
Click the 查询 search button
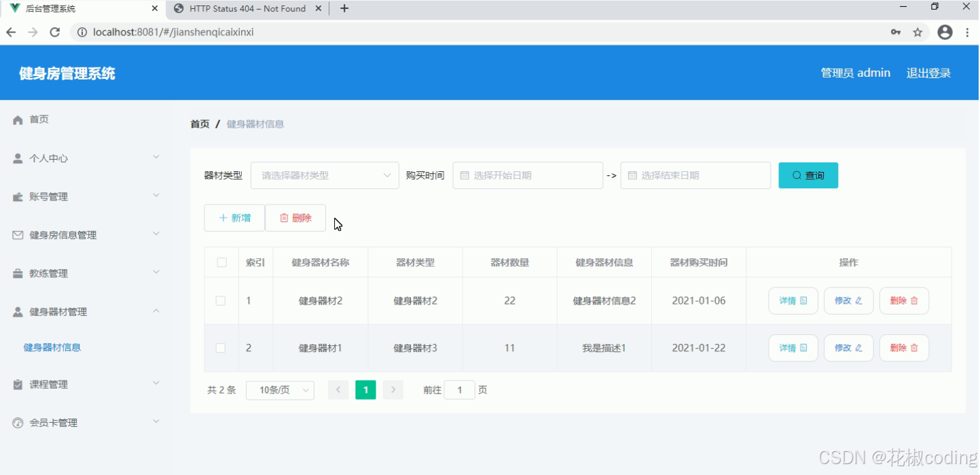(x=807, y=175)
